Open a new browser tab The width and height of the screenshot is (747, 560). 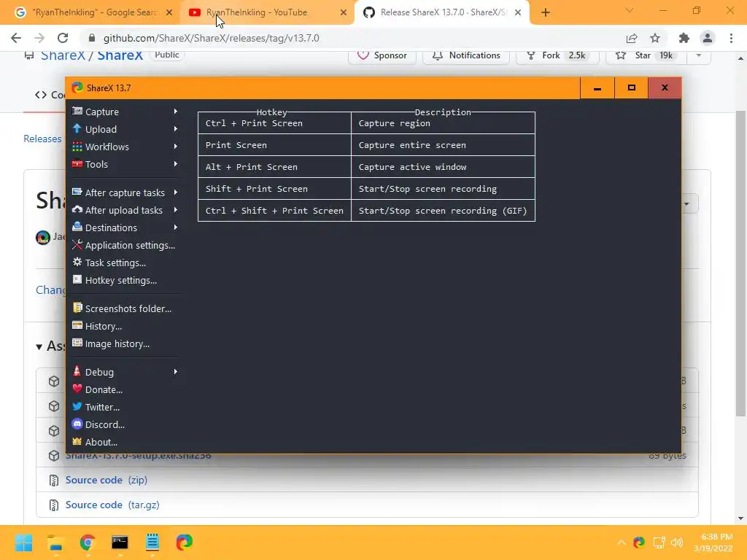pyautogui.click(x=546, y=12)
